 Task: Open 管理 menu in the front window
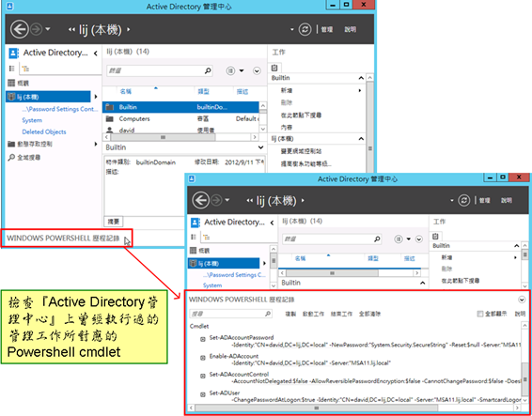pyautogui.click(x=484, y=200)
